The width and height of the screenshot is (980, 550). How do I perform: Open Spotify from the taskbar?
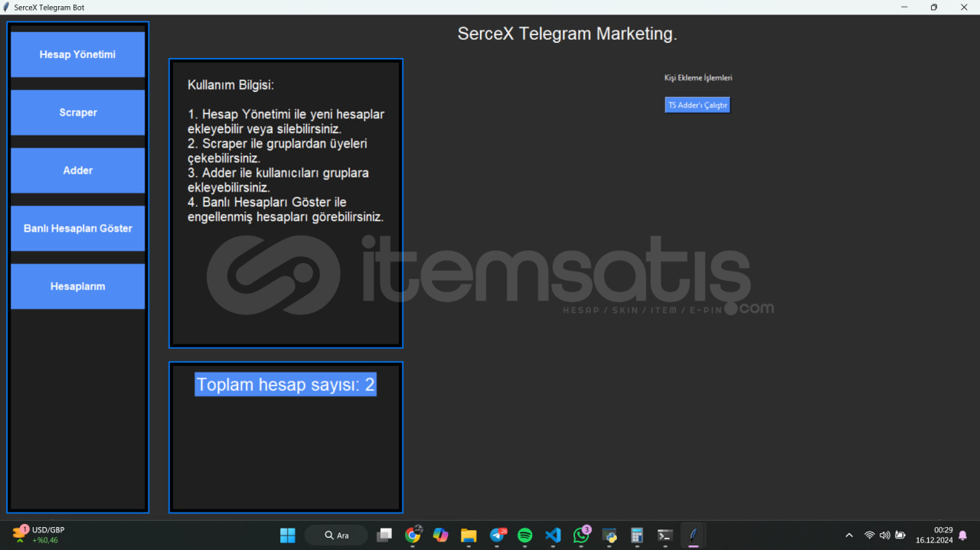524,535
